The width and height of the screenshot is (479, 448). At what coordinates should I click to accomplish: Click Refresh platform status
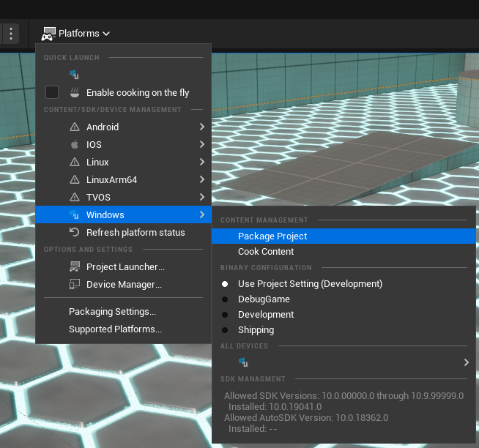click(123, 232)
